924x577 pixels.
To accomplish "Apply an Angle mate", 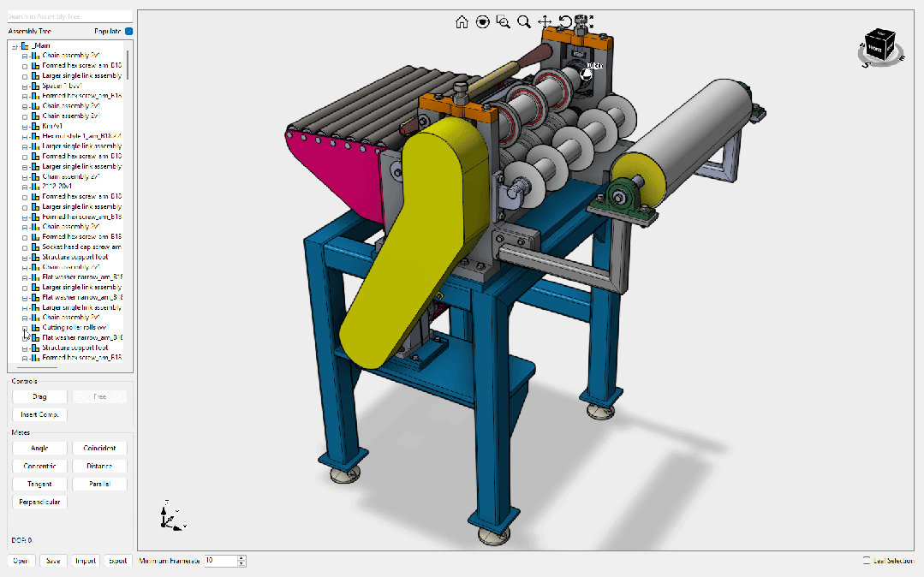I will [x=39, y=448].
